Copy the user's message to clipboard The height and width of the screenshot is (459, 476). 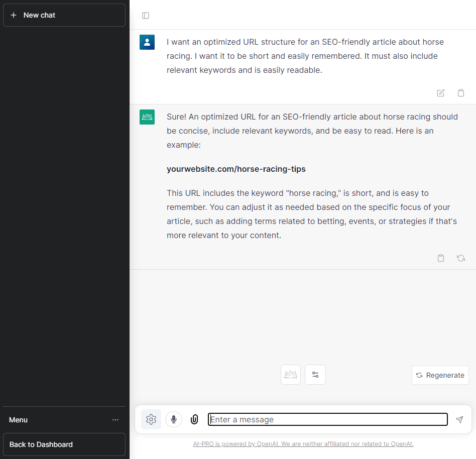[x=460, y=93]
